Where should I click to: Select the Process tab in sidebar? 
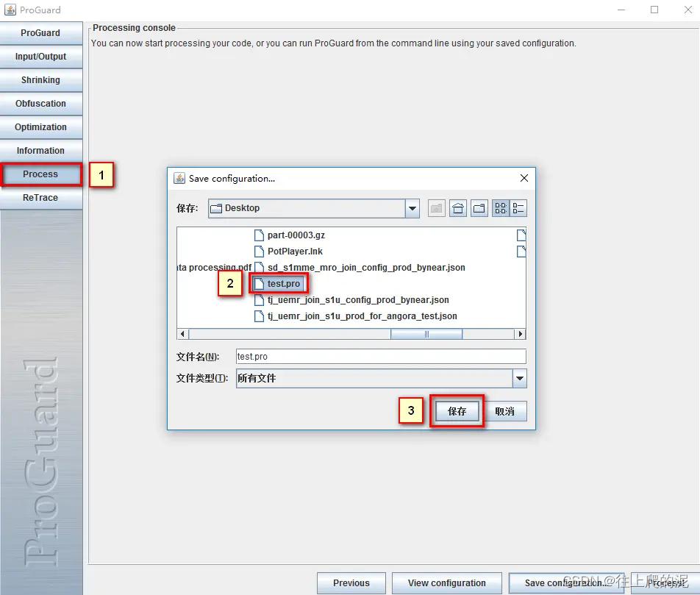40,174
